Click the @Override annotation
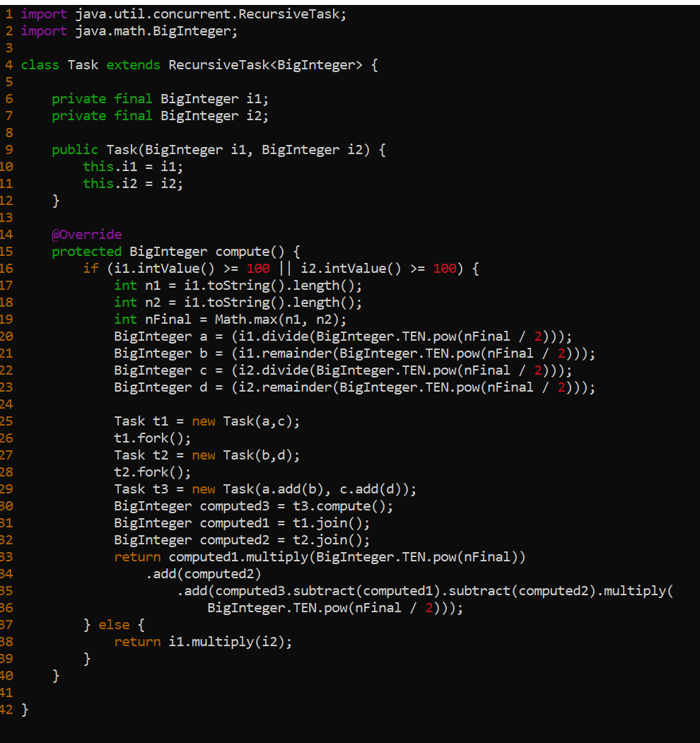Screen dimensions: 700x743 click(86, 234)
